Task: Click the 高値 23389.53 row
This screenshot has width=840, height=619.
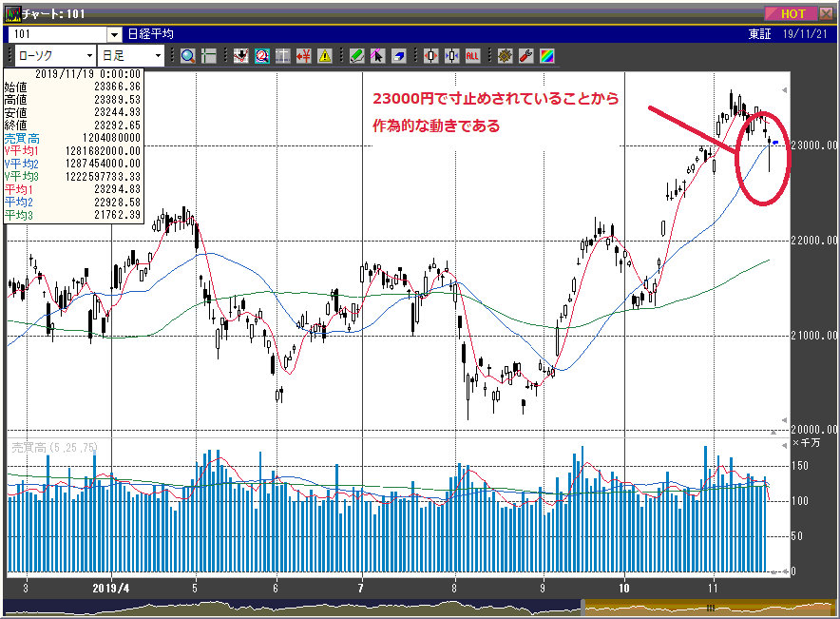Action: click(73, 100)
